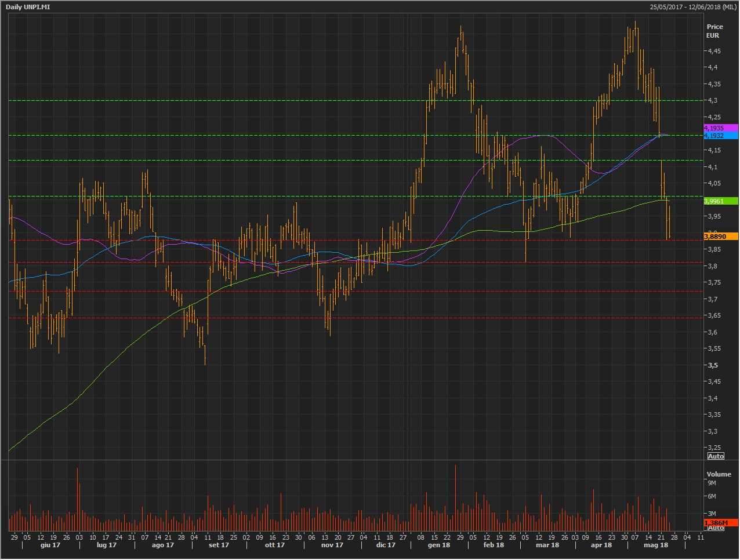The image size is (740, 560).
Task: Click the 9M volume axis tick
Action: [712, 483]
